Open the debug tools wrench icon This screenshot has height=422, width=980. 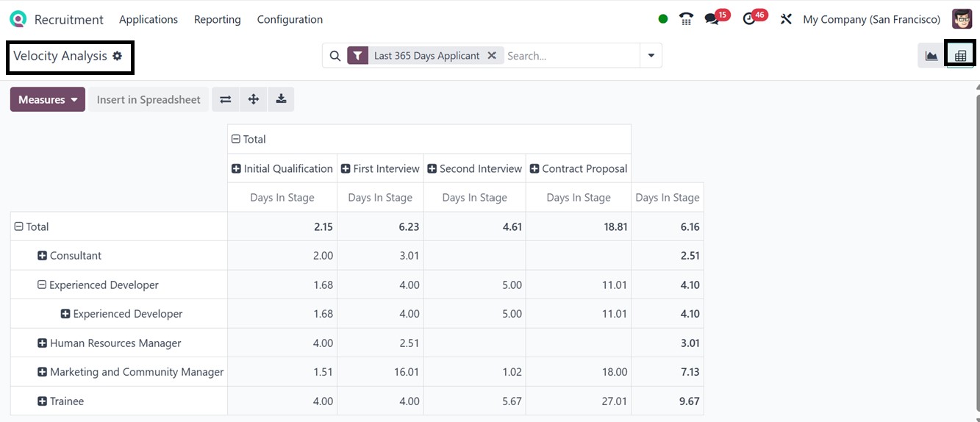pyautogui.click(x=786, y=19)
